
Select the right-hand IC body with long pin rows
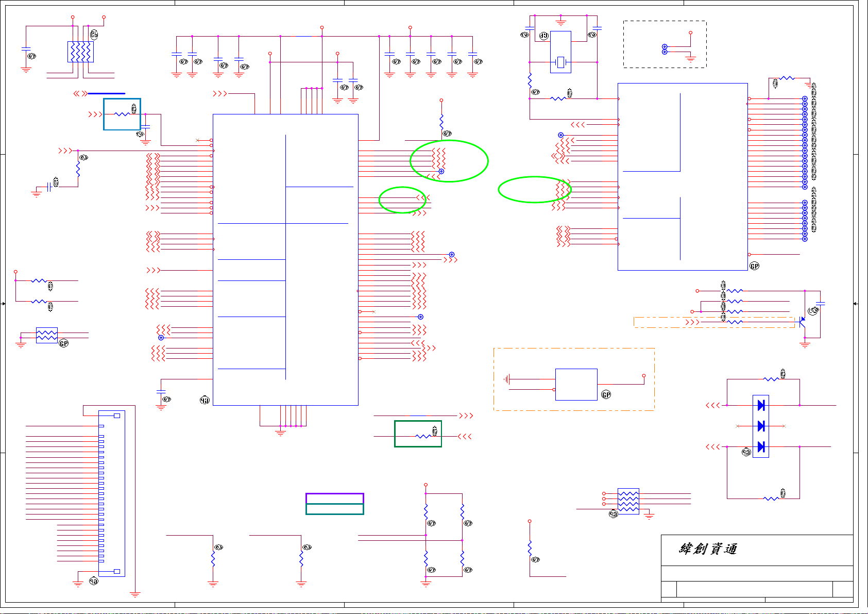[683, 177]
